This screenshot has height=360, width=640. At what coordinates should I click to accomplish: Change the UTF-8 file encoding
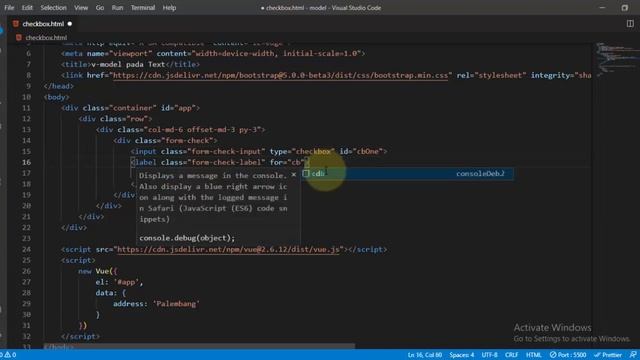pyautogui.click(x=489, y=355)
